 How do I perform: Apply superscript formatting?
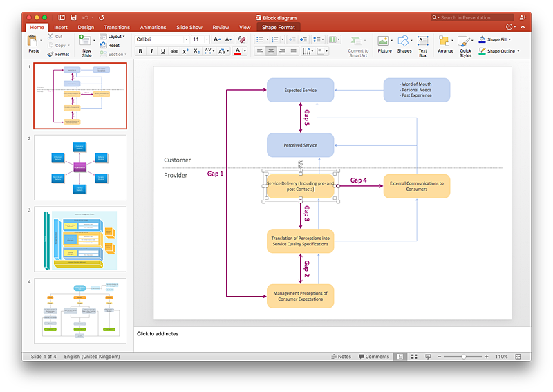[185, 52]
